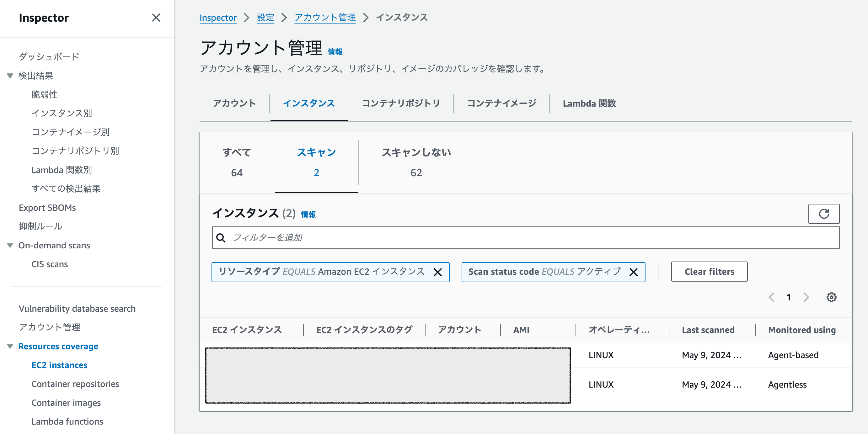Go to the previous page of instances
Image resolution: width=868 pixels, height=434 pixels.
pos(772,297)
